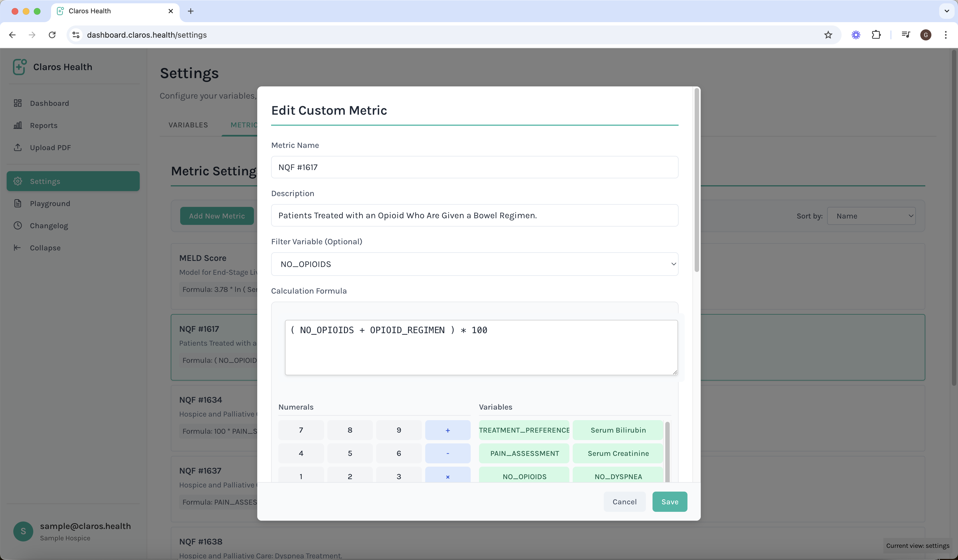Screen dimensions: 958x560
Task: Insert the NO_OPIOIDS variable chip
Action: [524, 476]
